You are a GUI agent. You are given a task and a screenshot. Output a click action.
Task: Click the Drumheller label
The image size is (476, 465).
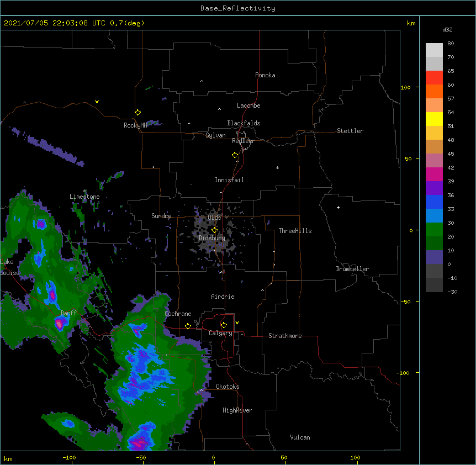(x=352, y=269)
